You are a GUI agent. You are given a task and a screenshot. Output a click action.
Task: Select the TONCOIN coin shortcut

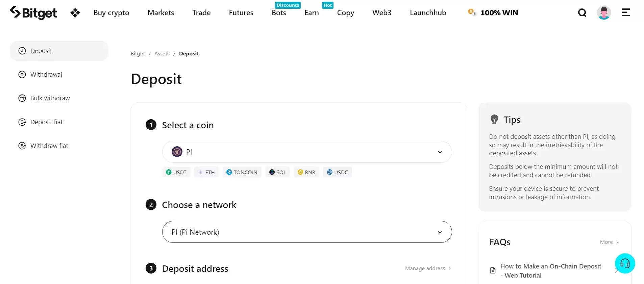242,172
